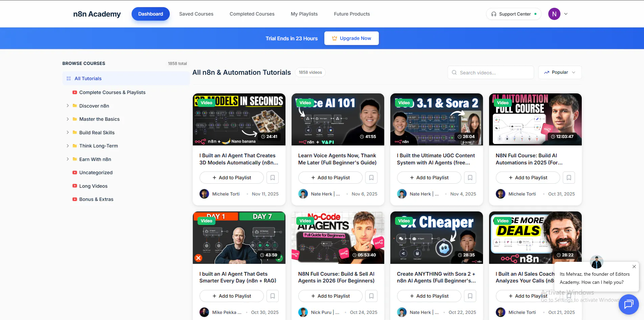
Task: Expand the Build Real Skills folder
Action: pos(68,132)
